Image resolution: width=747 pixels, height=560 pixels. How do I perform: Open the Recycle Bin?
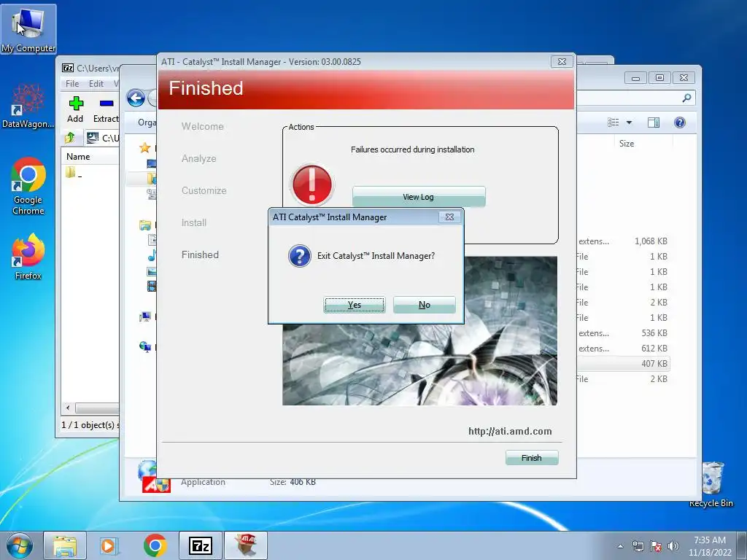(x=711, y=484)
